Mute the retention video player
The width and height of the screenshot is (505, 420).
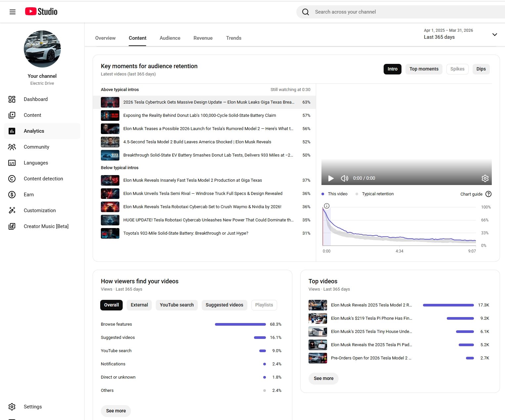click(x=344, y=178)
